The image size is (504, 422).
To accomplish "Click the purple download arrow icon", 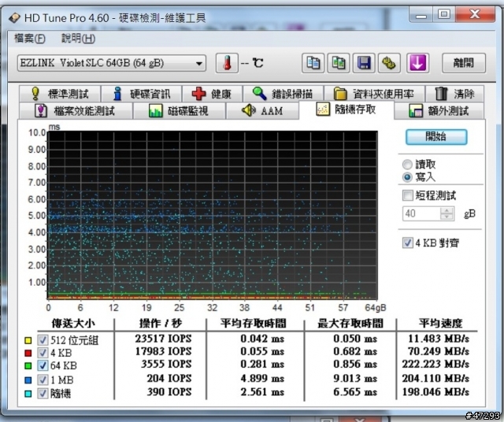I will pyautogui.click(x=417, y=63).
